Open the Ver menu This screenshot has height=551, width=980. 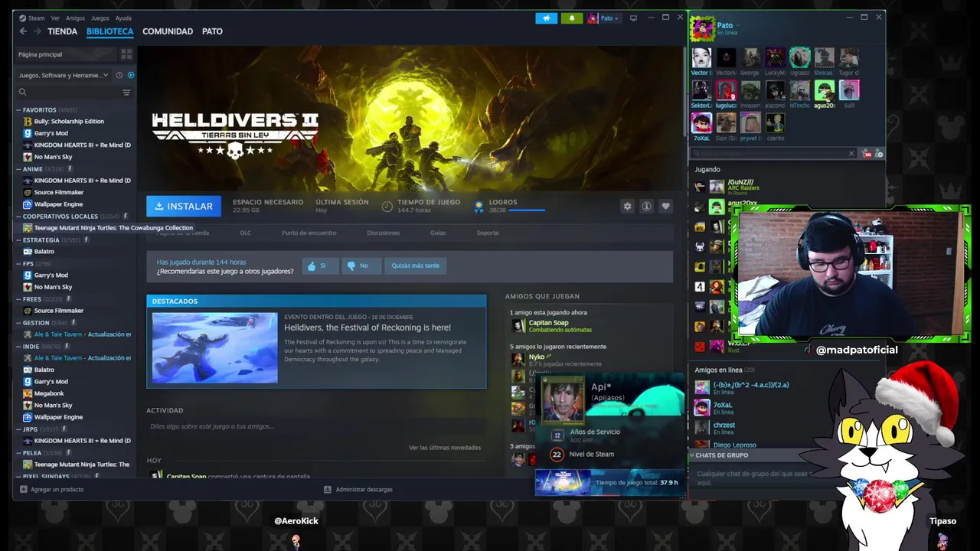pos(55,18)
